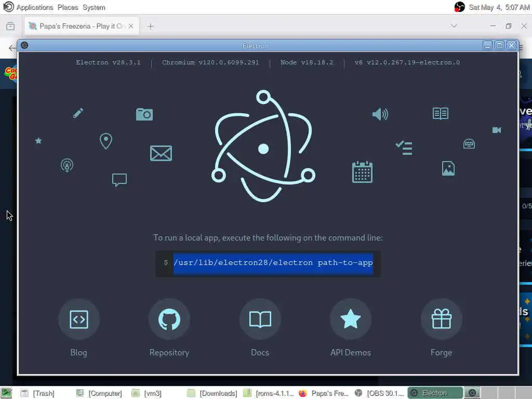Open a new browser tab

[150, 26]
